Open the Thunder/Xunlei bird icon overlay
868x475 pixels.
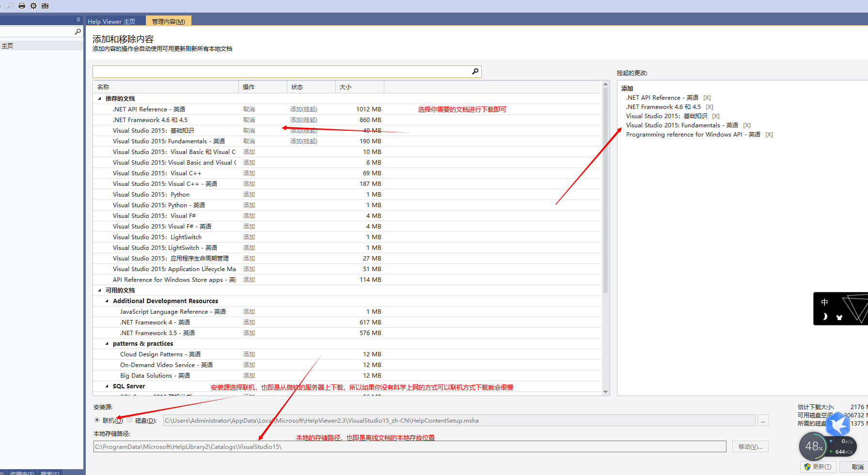click(838, 424)
